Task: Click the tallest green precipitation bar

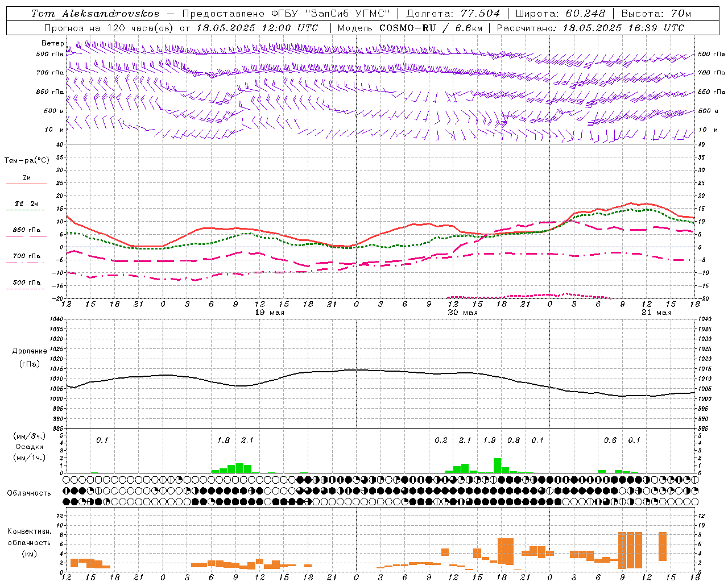Action: 497,465
